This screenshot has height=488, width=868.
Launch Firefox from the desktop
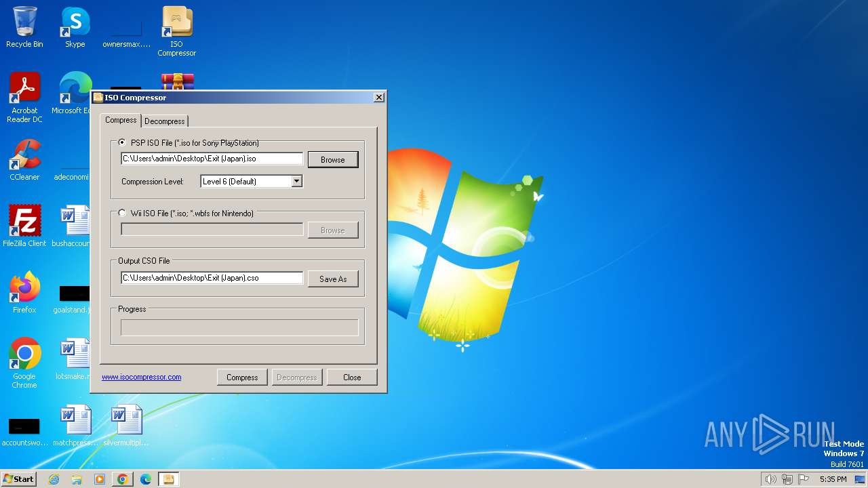point(24,293)
